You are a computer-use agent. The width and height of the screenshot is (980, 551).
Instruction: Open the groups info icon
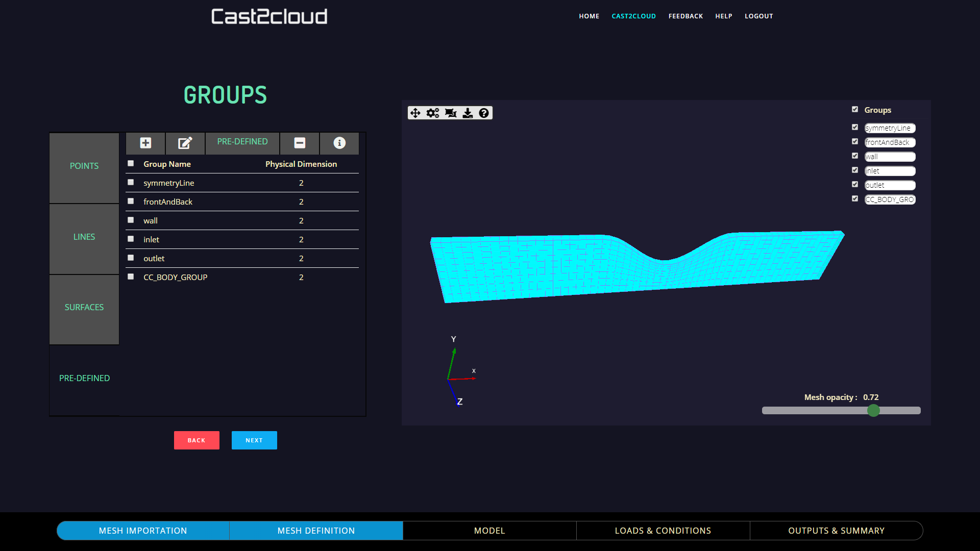(x=339, y=143)
